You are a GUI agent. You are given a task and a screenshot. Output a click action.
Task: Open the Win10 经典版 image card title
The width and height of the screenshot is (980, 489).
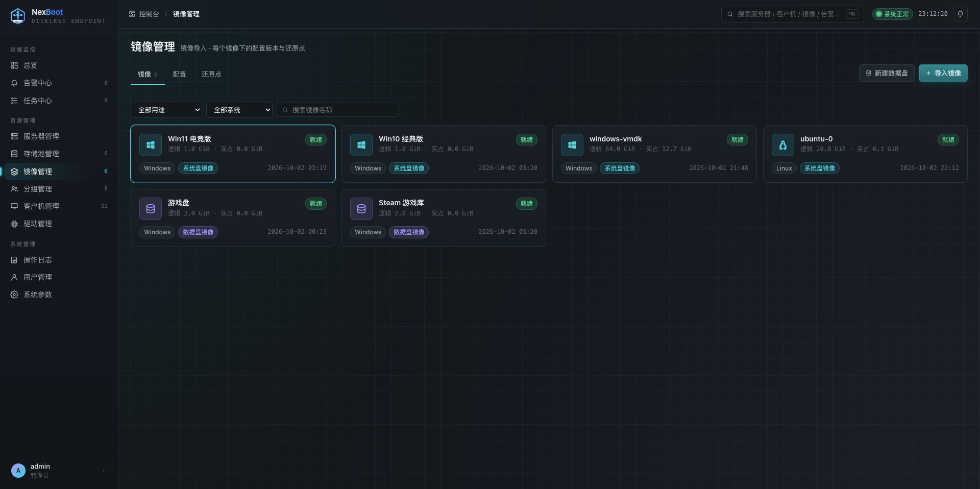[401, 139]
